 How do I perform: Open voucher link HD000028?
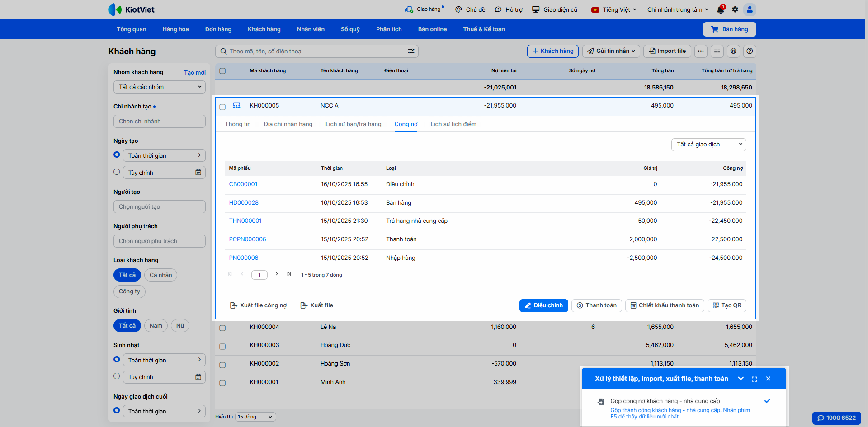pos(244,203)
